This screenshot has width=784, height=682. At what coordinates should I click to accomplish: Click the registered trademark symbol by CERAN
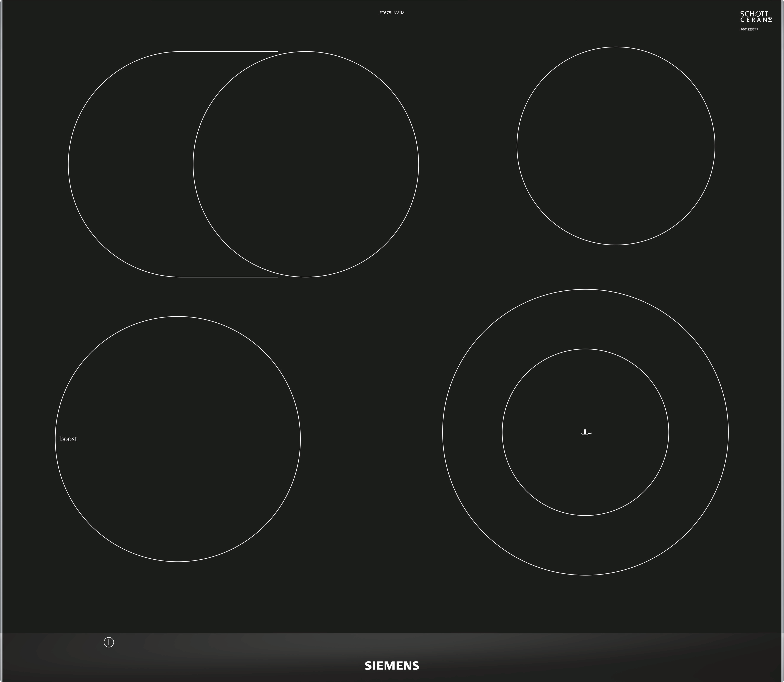tap(770, 18)
